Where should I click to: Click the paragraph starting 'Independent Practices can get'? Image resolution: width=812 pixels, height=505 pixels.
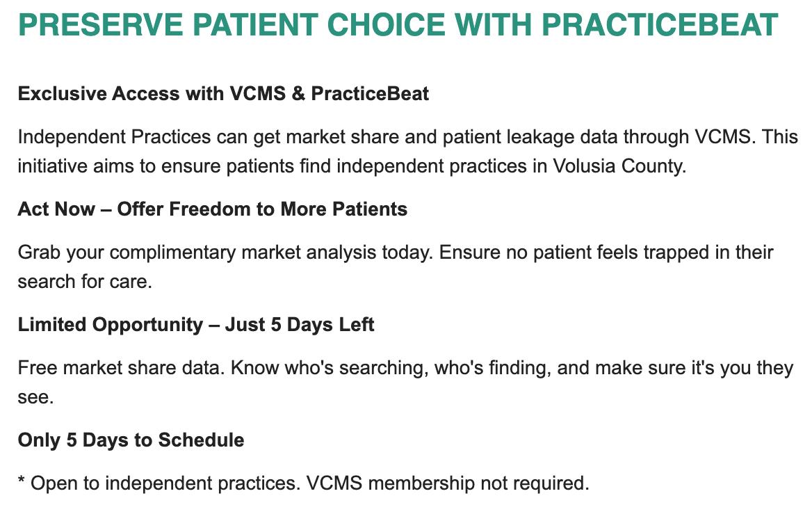click(407, 152)
